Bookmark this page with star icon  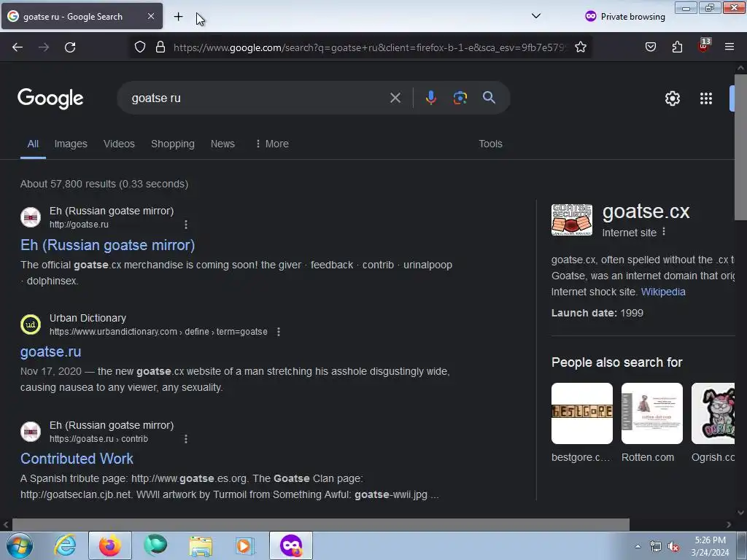580,47
